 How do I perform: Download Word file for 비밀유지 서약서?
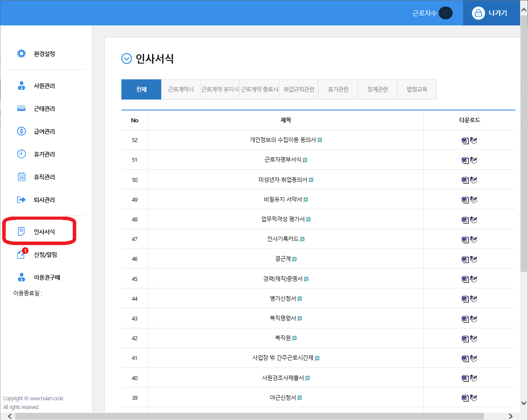(x=465, y=200)
